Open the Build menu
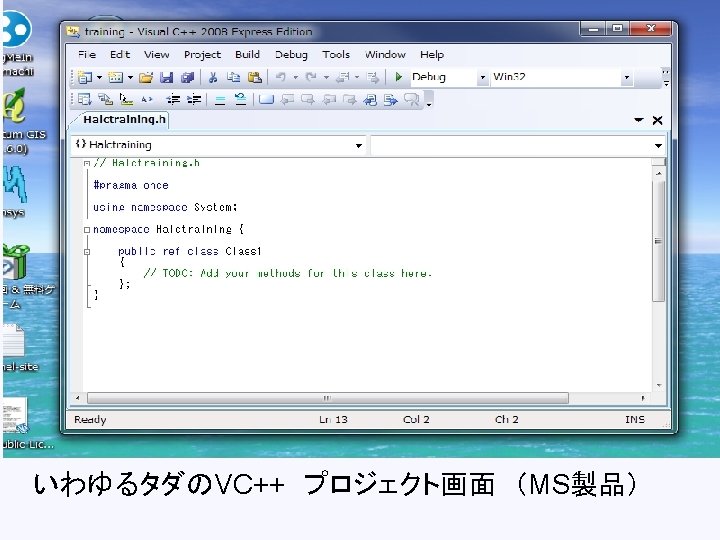The width and height of the screenshot is (720, 540). tap(247, 55)
